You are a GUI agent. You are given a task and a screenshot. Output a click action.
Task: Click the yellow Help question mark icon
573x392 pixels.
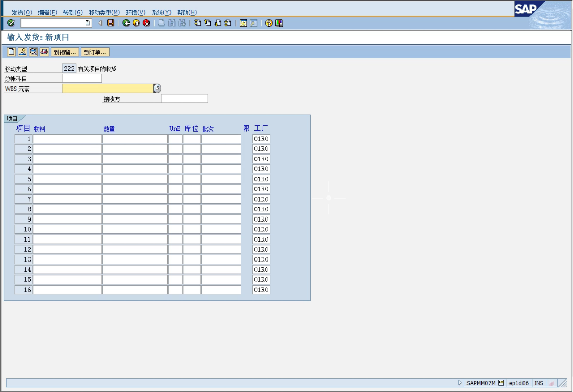pyautogui.click(x=269, y=23)
